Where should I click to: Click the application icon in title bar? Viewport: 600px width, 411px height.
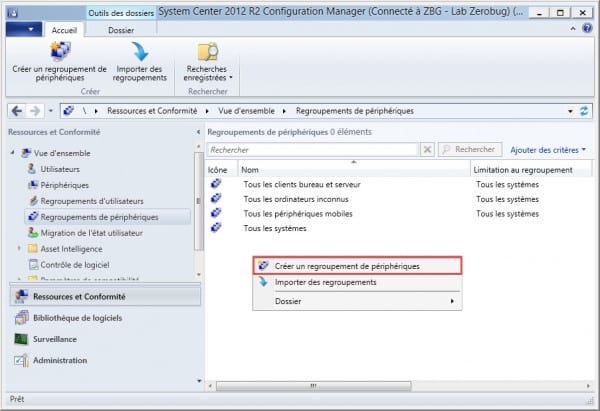pyautogui.click(x=12, y=13)
